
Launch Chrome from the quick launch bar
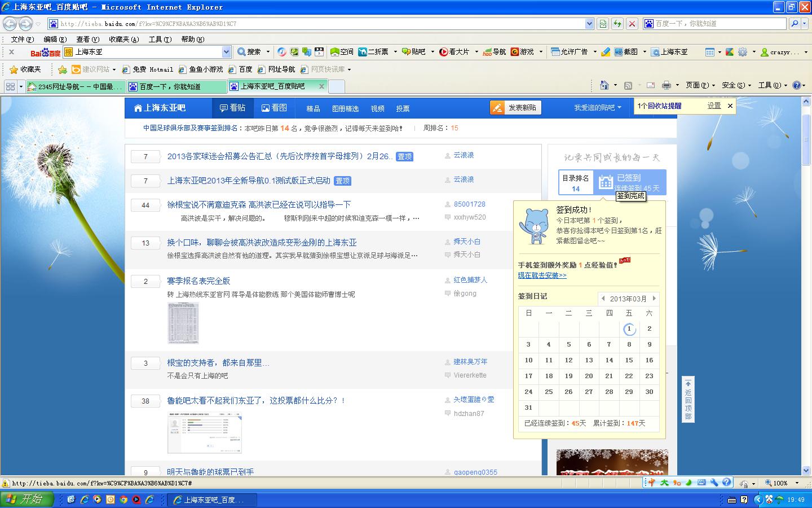(x=123, y=500)
